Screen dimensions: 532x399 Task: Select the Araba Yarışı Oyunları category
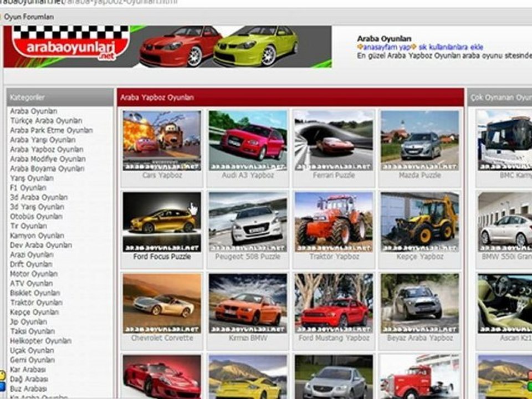pos(43,140)
